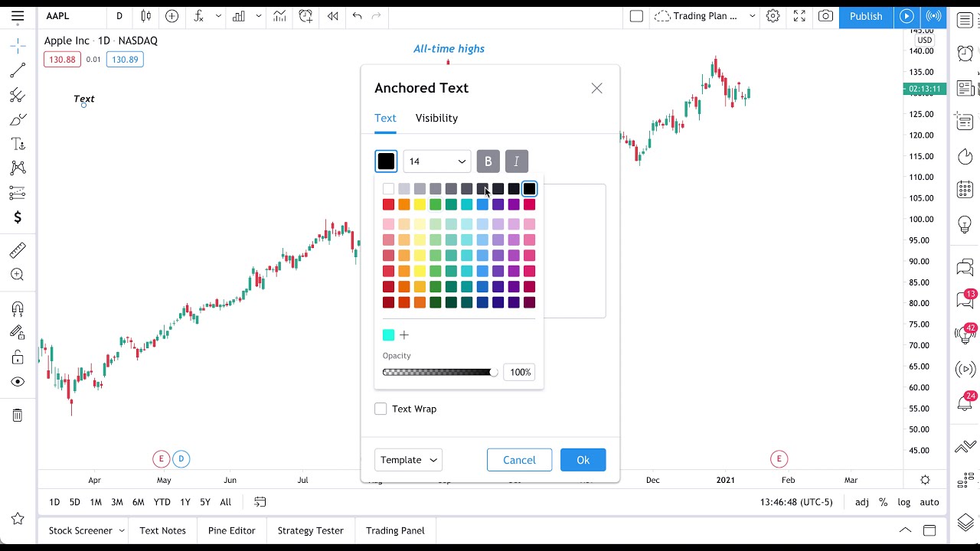Select the YTD date range
This screenshot has height=551, width=980.
pos(162,502)
